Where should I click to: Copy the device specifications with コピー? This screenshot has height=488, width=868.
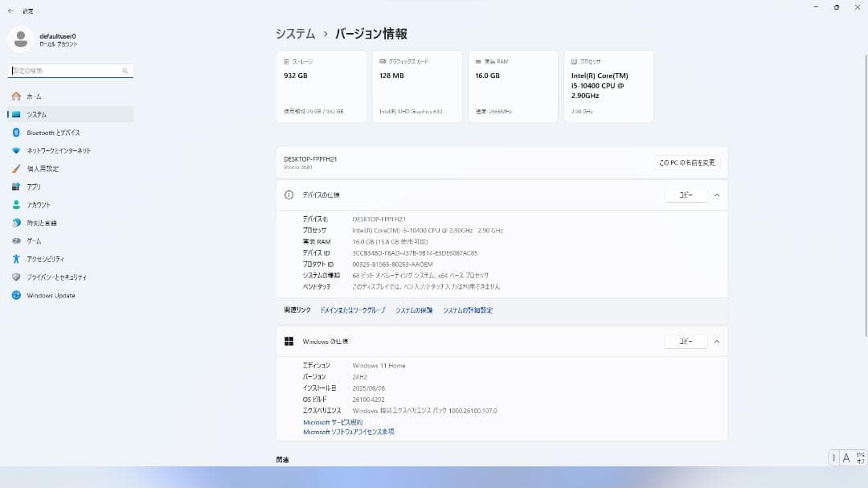click(686, 194)
